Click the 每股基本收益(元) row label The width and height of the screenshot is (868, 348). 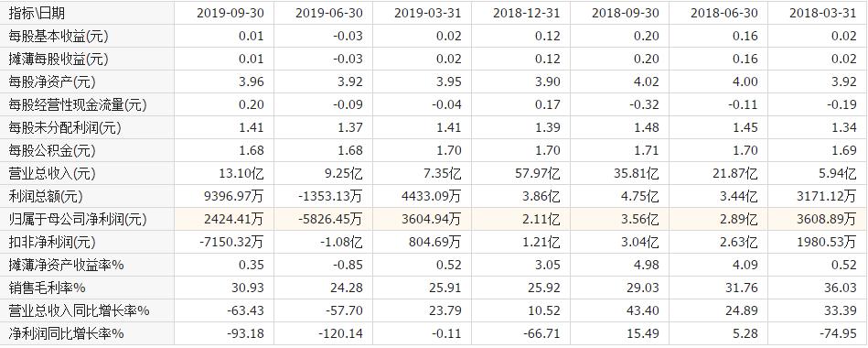tap(59, 36)
